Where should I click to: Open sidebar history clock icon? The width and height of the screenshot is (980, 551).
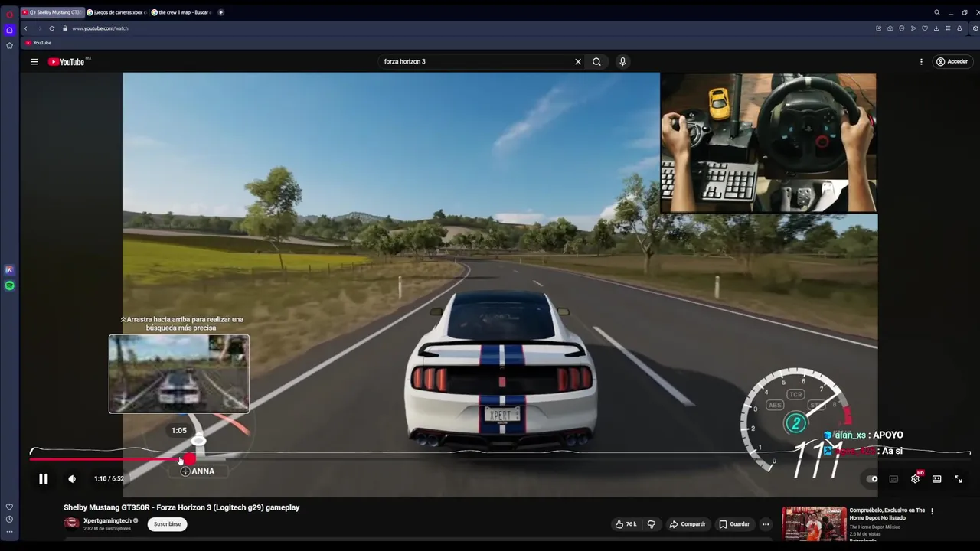point(9,520)
